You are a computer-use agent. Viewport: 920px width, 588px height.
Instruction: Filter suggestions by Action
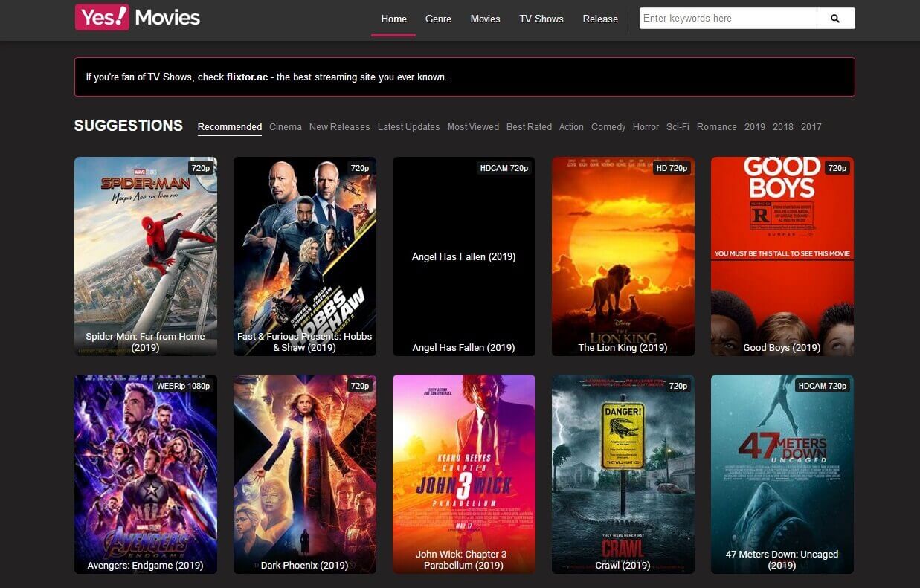coord(571,127)
